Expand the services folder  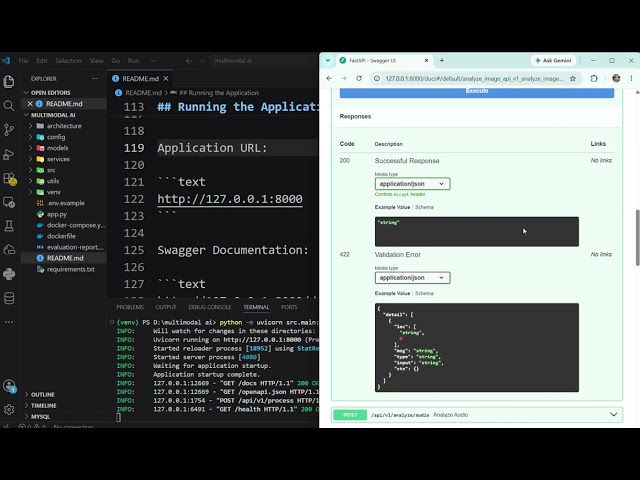point(58,159)
